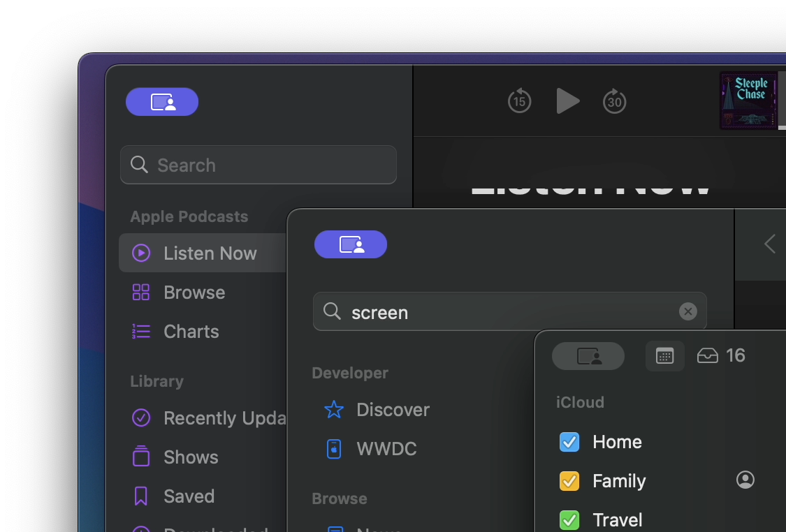786x532 pixels.
Task: Toggle the calendar list button
Action: pos(664,356)
